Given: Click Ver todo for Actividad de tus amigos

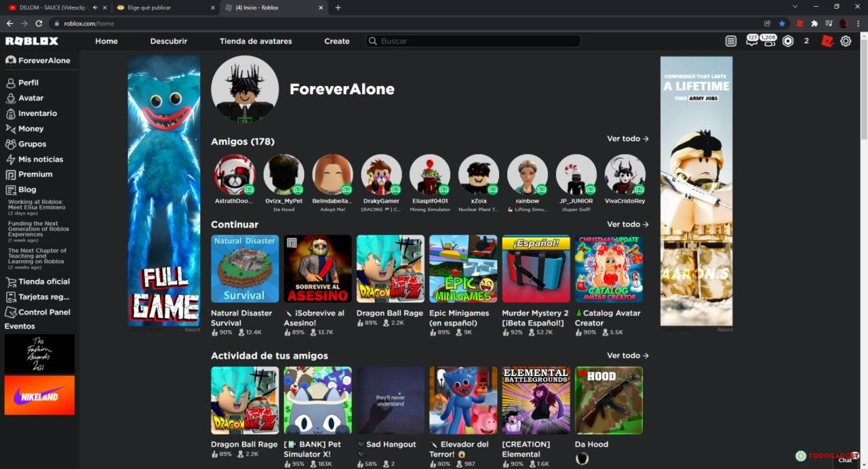Looking at the screenshot, I should (628, 355).
